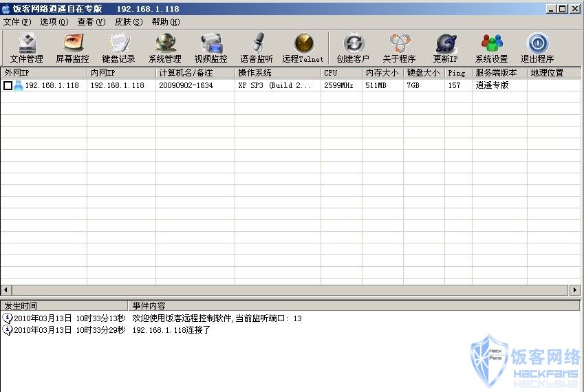This screenshot has width=584, height=392.
Task: Click Ping value 157
Action: [x=454, y=85]
